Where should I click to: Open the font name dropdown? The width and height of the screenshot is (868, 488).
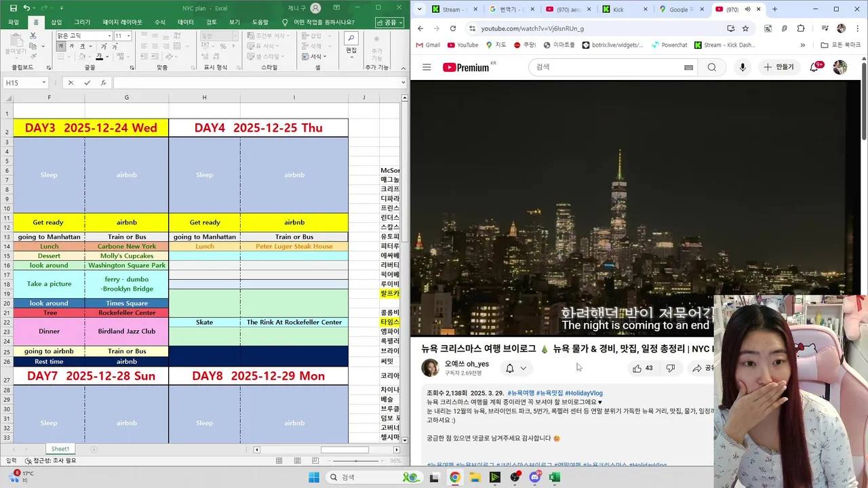(x=109, y=36)
